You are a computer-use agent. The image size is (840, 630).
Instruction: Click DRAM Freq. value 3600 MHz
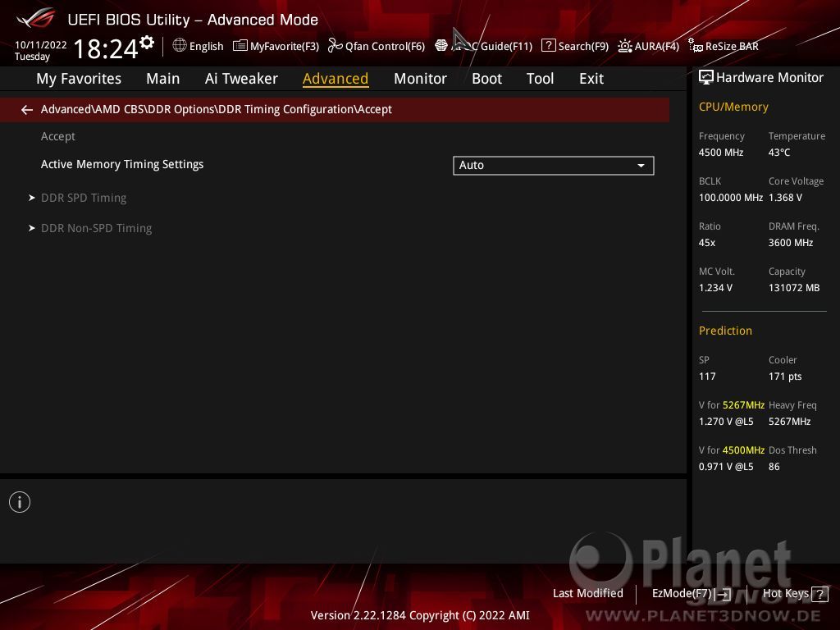click(791, 243)
